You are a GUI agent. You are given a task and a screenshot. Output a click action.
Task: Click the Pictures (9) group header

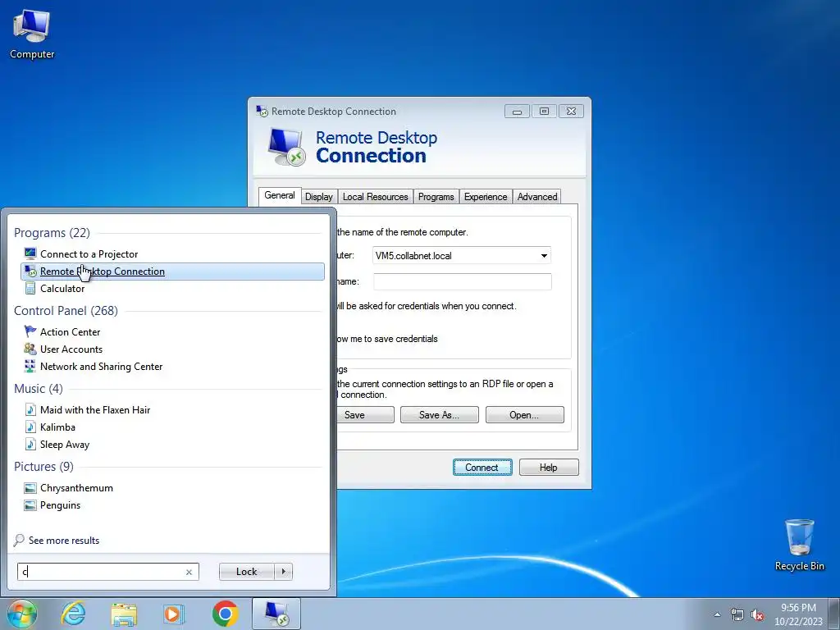click(x=43, y=466)
